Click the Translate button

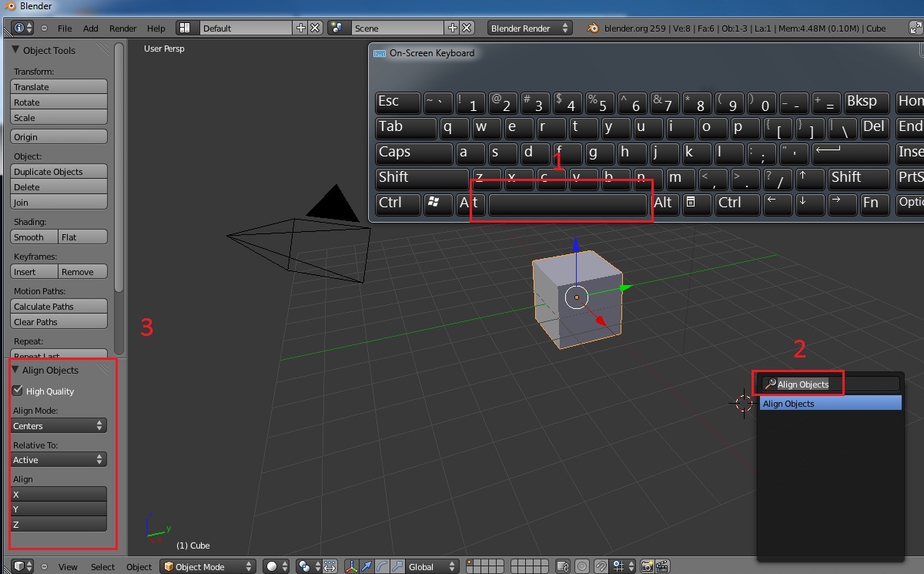(x=59, y=86)
